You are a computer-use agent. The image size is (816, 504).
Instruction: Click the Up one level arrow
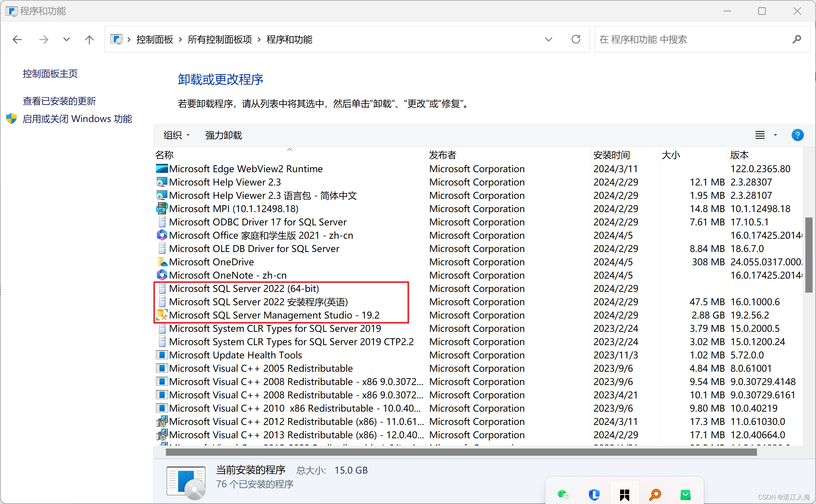tap(89, 40)
